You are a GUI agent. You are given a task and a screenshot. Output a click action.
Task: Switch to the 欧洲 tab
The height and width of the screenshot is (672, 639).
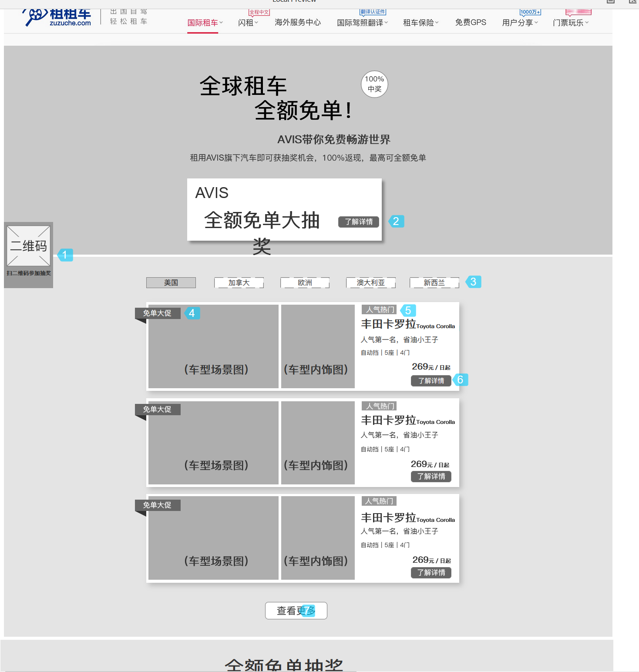pos(305,283)
